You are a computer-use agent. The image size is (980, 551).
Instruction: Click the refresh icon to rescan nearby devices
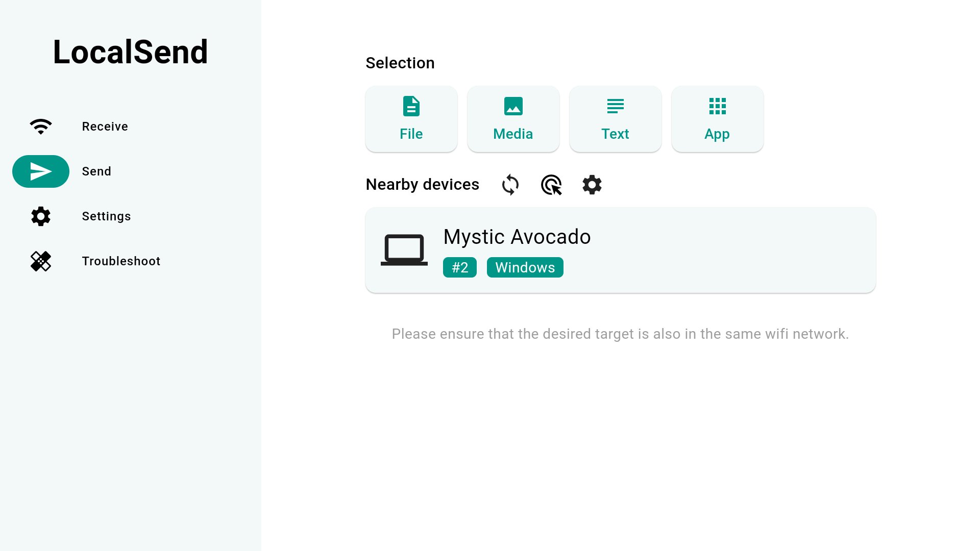[x=510, y=185]
